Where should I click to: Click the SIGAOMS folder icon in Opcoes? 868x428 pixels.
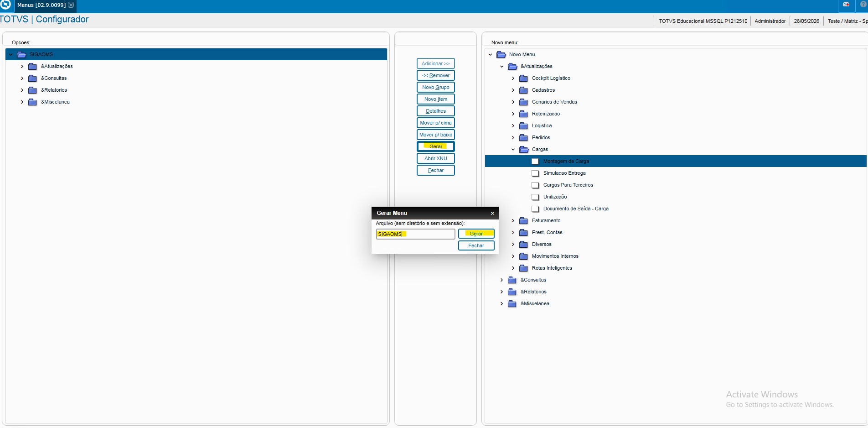(x=22, y=54)
